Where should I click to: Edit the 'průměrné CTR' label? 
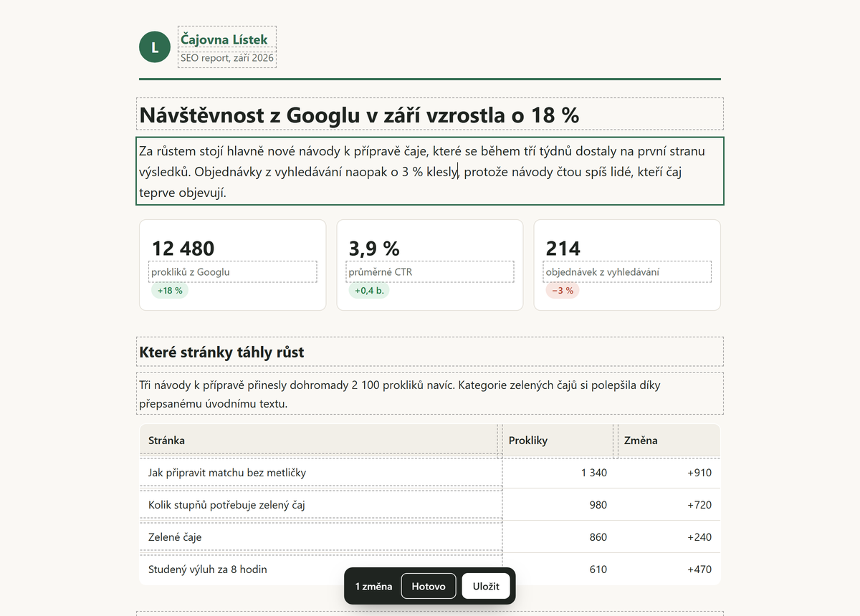click(430, 272)
